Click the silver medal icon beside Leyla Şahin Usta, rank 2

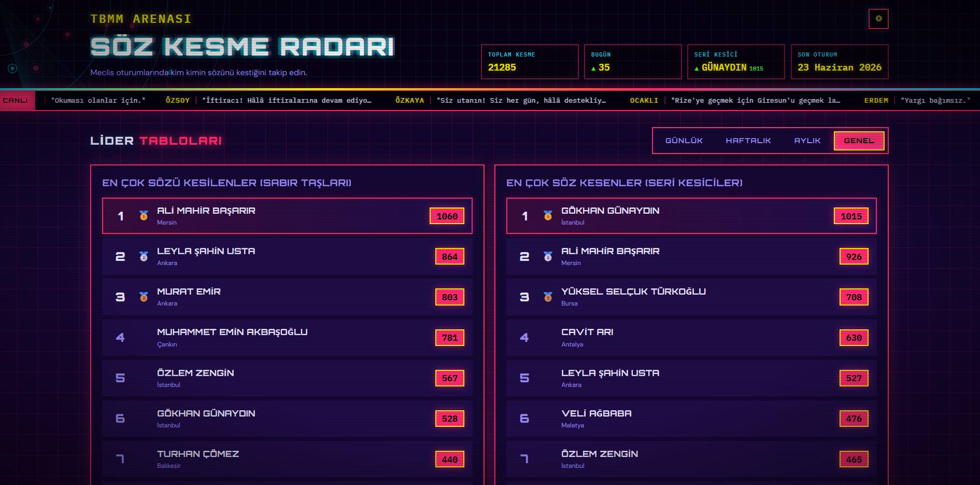coord(144,256)
